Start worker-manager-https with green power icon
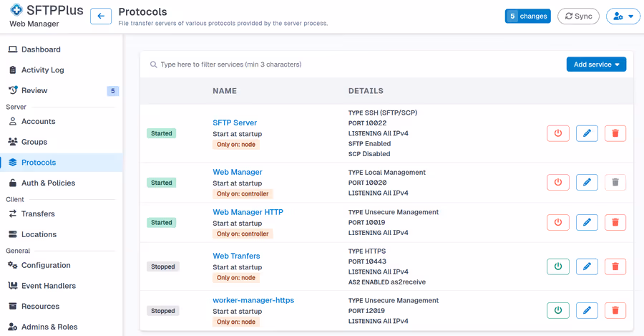The height and width of the screenshot is (336, 644). pyautogui.click(x=558, y=310)
